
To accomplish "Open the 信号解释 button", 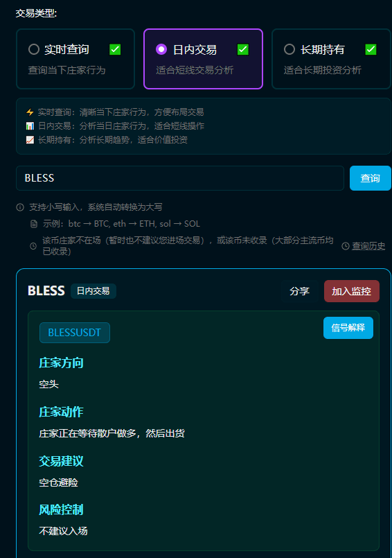I will click(x=348, y=328).
